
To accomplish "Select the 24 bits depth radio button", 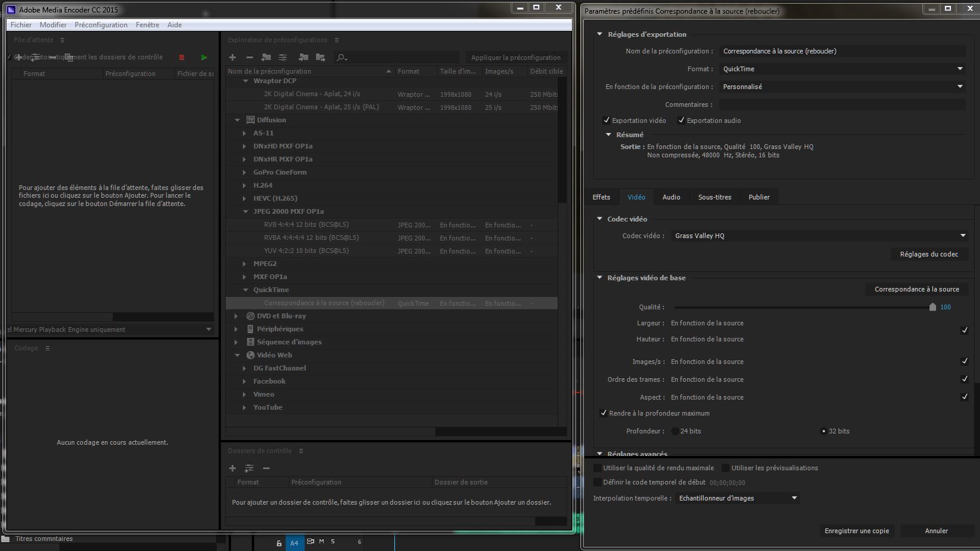I will (x=675, y=431).
